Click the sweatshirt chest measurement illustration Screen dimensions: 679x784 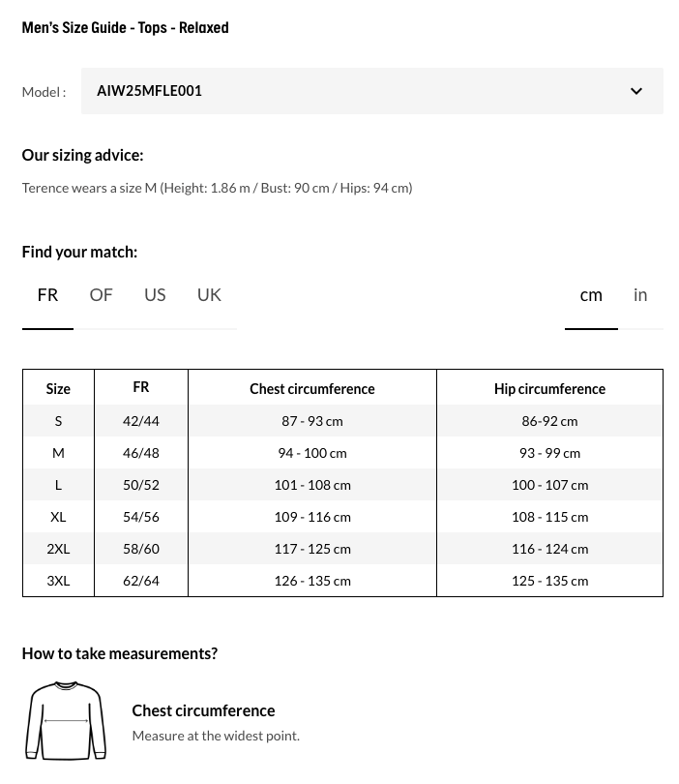point(66,721)
